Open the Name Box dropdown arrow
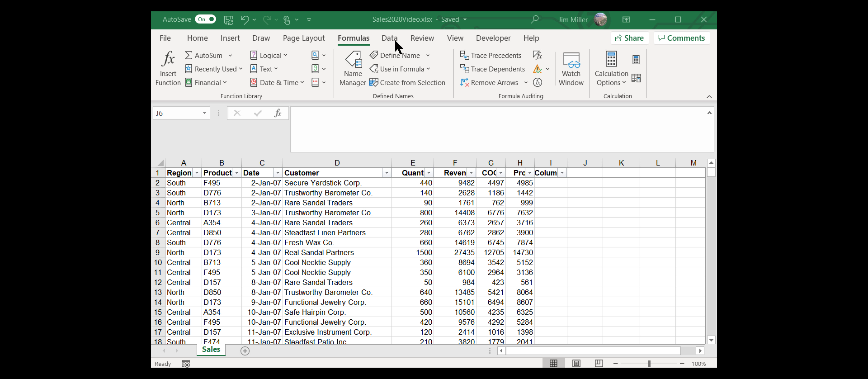Viewport: 868px width, 379px height. 204,113
